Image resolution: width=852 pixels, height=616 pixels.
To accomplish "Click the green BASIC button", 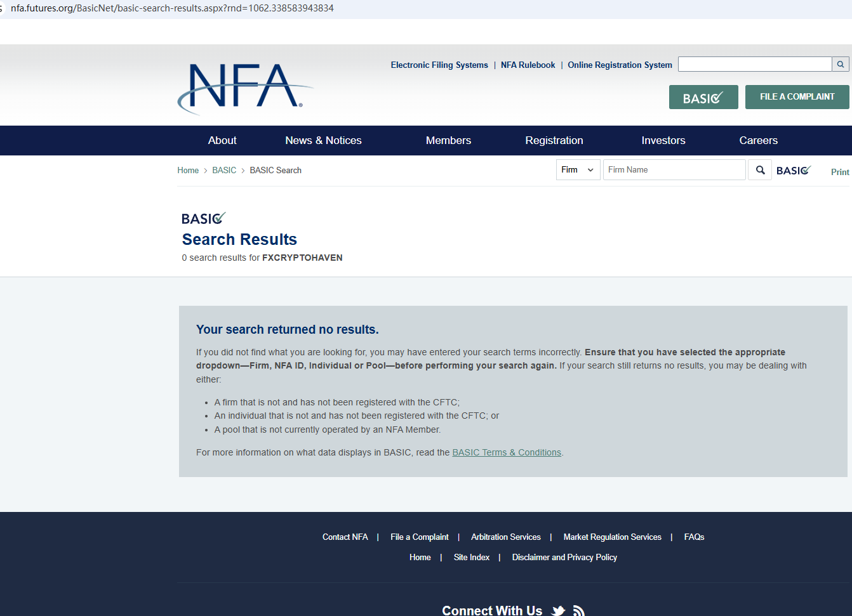I will click(703, 97).
